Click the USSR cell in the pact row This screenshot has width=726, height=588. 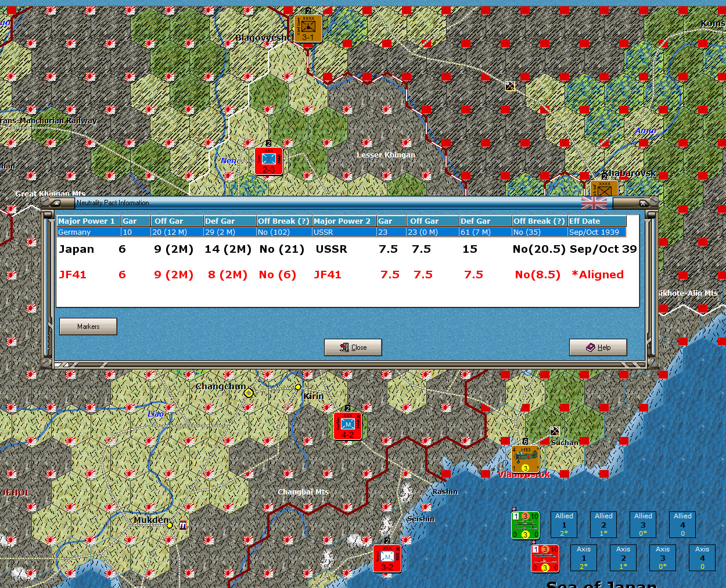(344, 232)
